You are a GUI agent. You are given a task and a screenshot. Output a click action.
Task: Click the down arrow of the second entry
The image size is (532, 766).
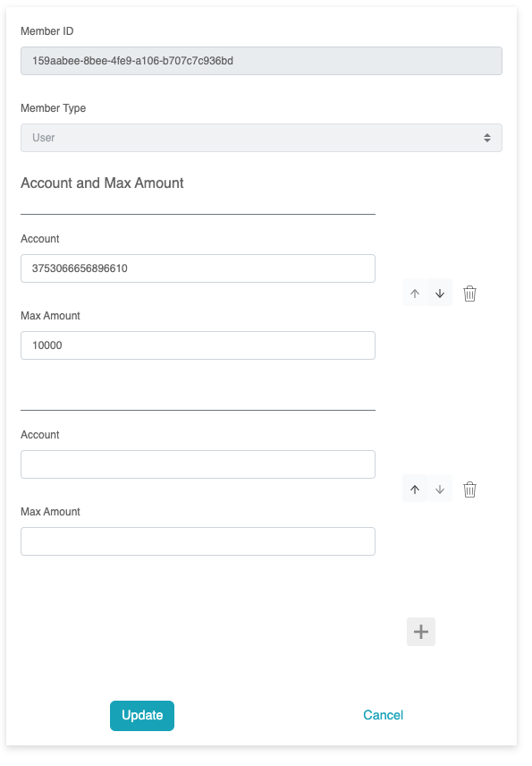(x=440, y=489)
